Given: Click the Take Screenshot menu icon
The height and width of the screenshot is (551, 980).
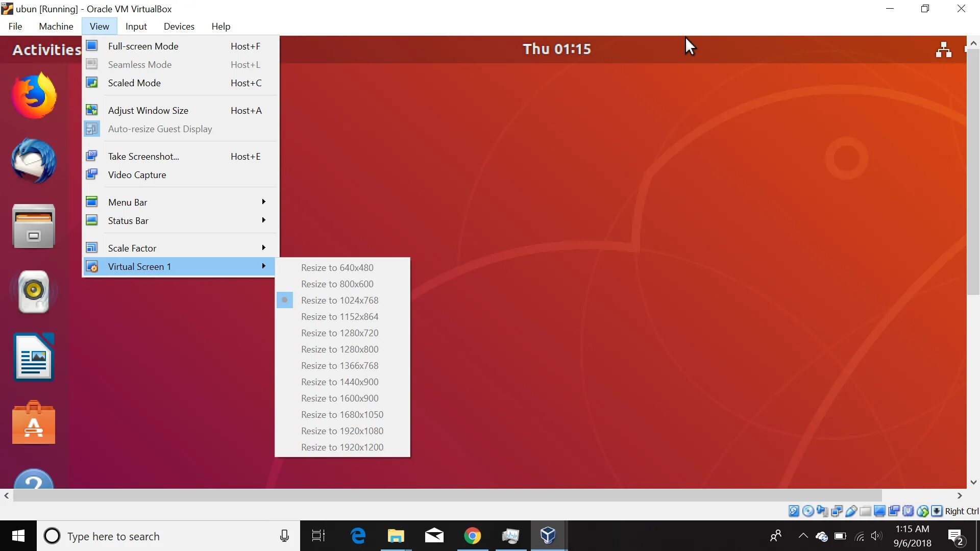Looking at the screenshot, I should [x=92, y=156].
